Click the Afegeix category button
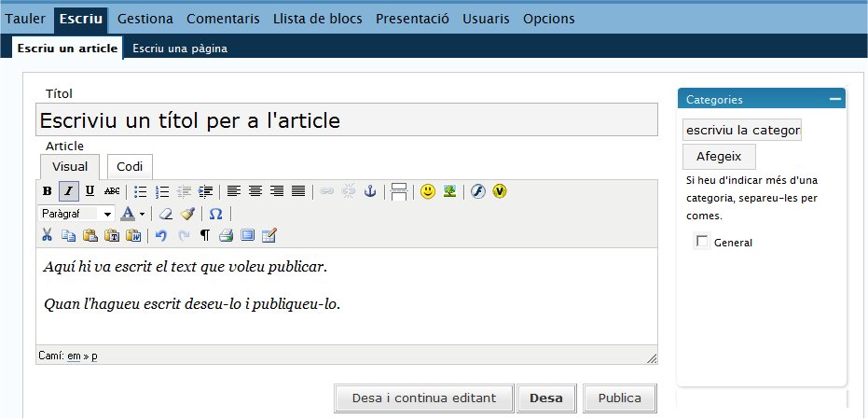The width and height of the screenshot is (868, 419). tap(718, 156)
